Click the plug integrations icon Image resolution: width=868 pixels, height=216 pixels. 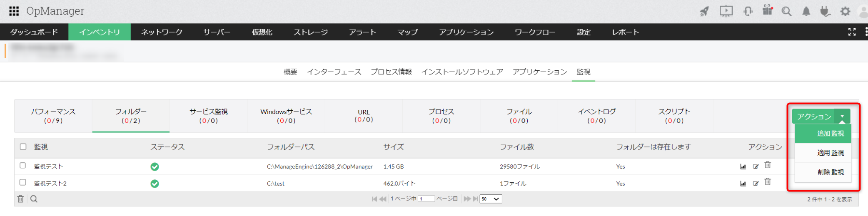[x=825, y=11]
